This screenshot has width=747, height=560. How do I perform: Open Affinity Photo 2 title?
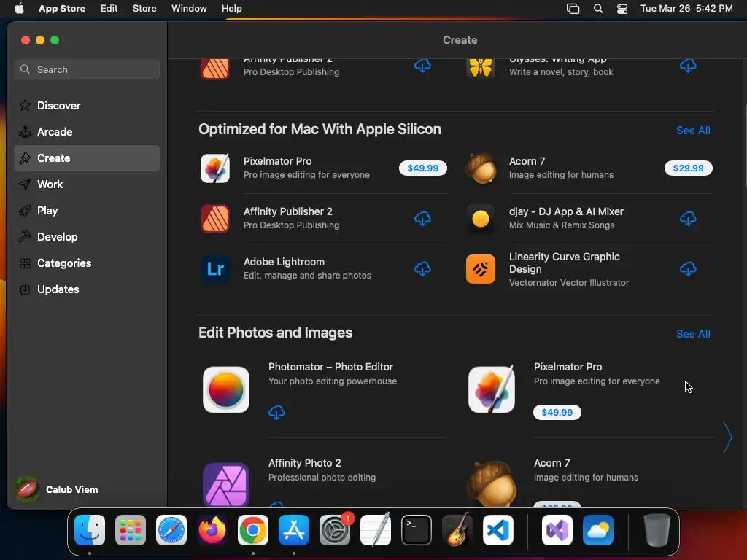pyautogui.click(x=304, y=463)
